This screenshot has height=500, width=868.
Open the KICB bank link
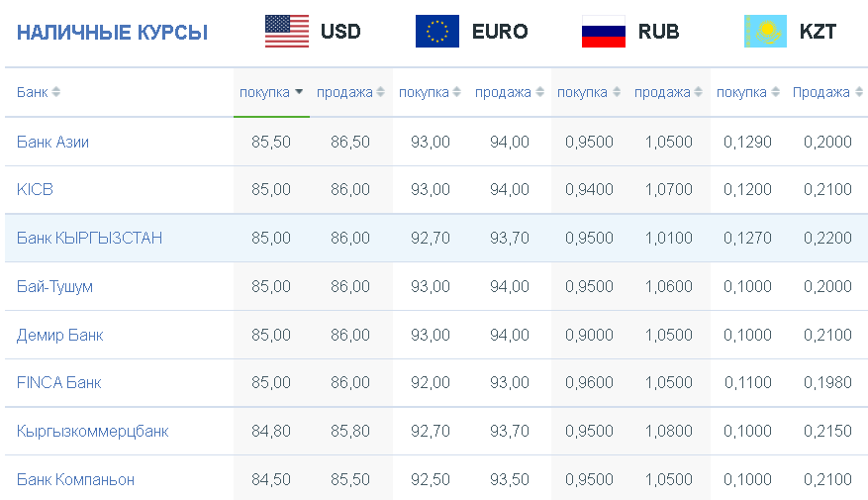(x=35, y=189)
